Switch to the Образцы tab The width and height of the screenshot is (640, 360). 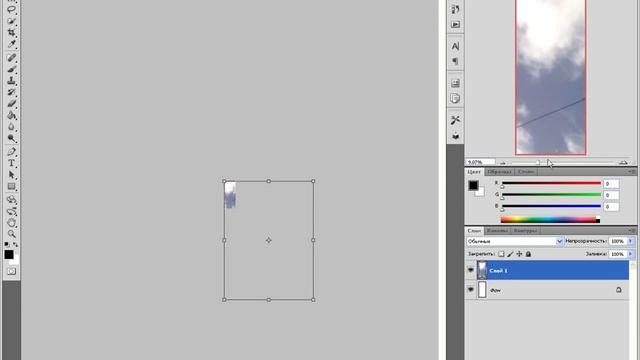point(499,172)
